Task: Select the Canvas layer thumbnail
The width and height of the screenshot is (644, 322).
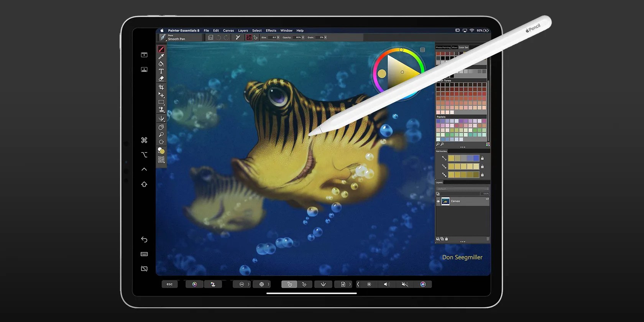Action: 445,201
